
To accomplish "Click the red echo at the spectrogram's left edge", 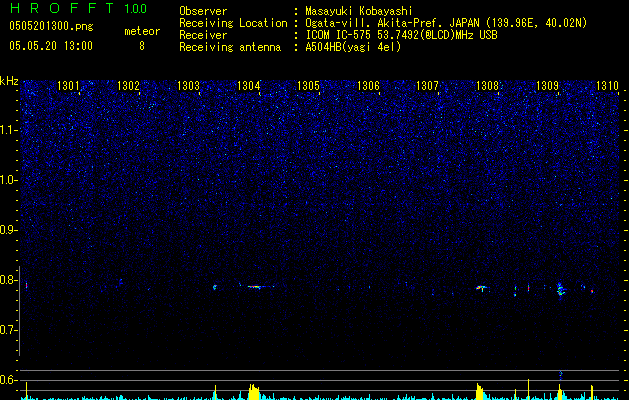I will [26, 285].
